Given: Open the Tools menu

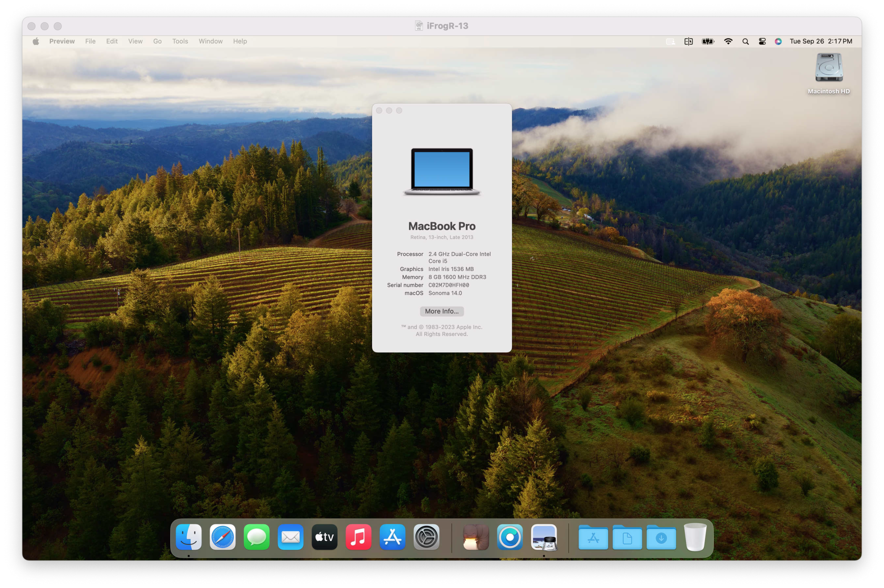Looking at the screenshot, I should [180, 41].
